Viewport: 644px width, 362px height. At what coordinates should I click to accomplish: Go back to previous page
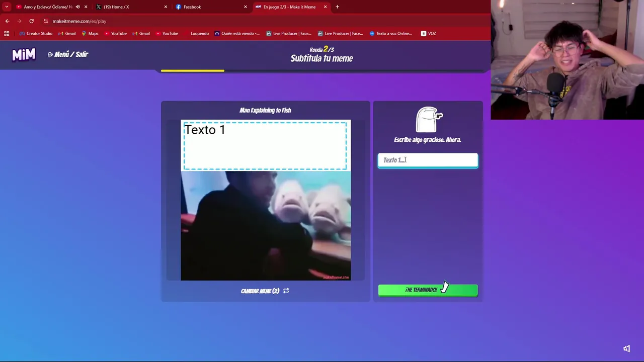(7, 21)
